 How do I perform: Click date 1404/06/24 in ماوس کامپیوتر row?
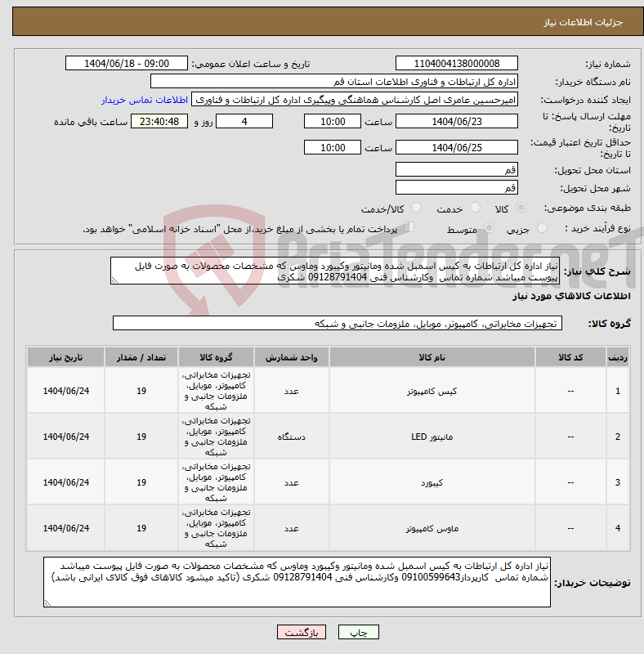(x=66, y=528)
